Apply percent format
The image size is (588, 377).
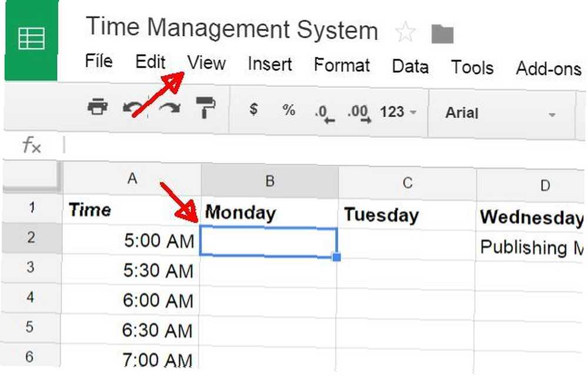289,110
